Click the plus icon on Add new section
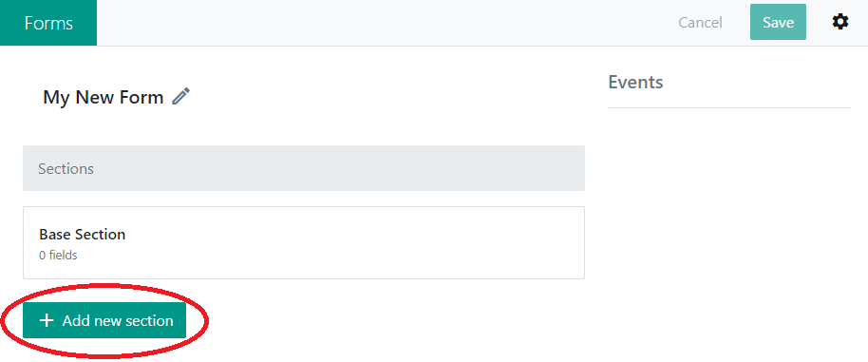Screen dimensions: 868x362 pos(47,320)
